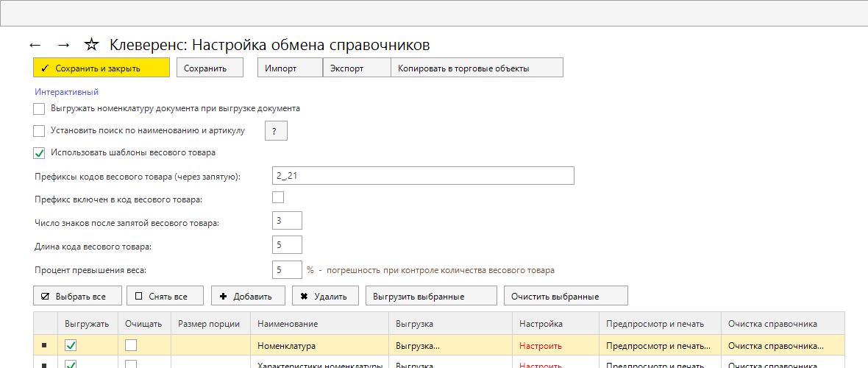The height and width of the screenshot is (368, 868).
Task: Edit Число знаков после запятой field
Action: [x=287, y=220]
